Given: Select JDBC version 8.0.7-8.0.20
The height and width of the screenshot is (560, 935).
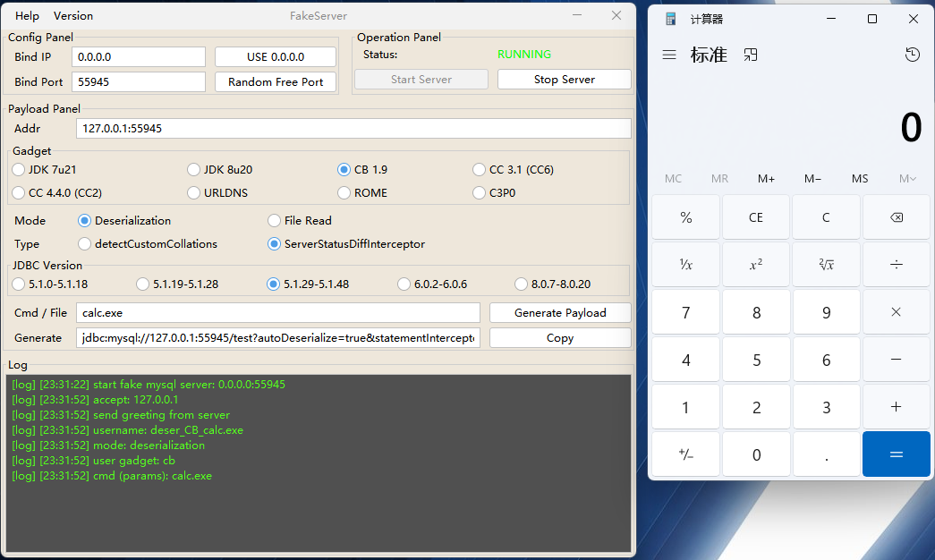Looking at the screenshot, I should tap(553, 284).
